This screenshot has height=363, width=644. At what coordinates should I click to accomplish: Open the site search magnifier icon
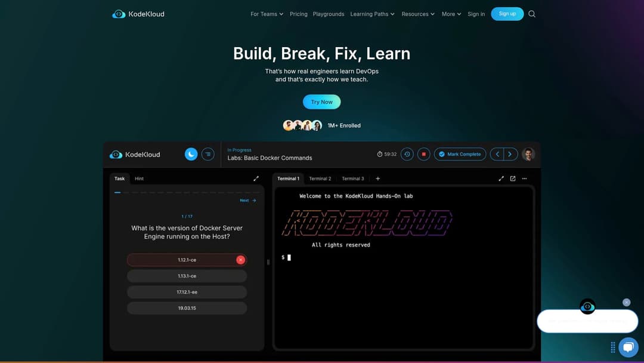tap(532, 14)
